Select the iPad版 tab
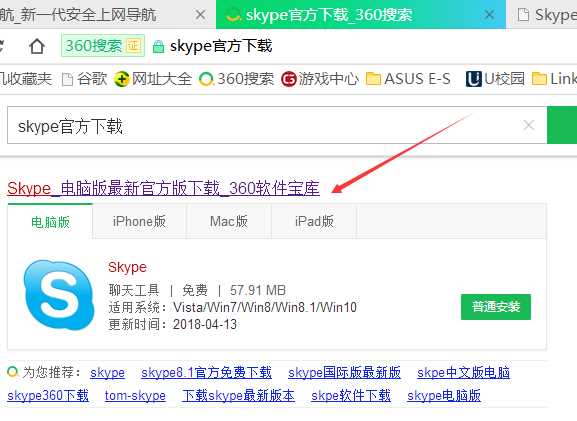The image size is (577, 421). click(x=314, y=222)
